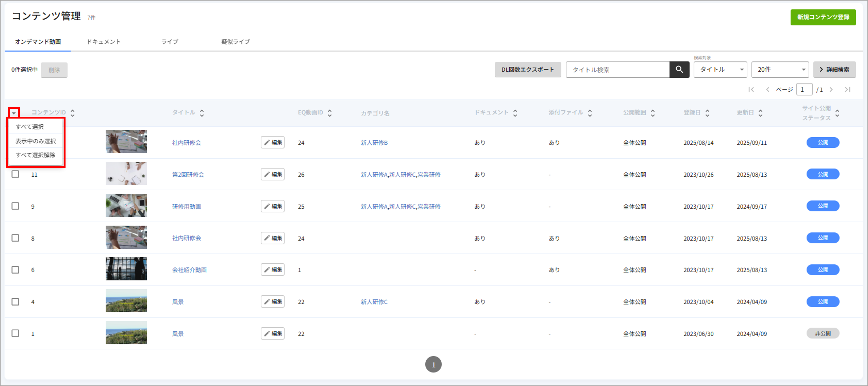This screenshot has width=868, height=386.
Task: Open the 新人研修C category link for 風景
Action: [x=374, y=302]
